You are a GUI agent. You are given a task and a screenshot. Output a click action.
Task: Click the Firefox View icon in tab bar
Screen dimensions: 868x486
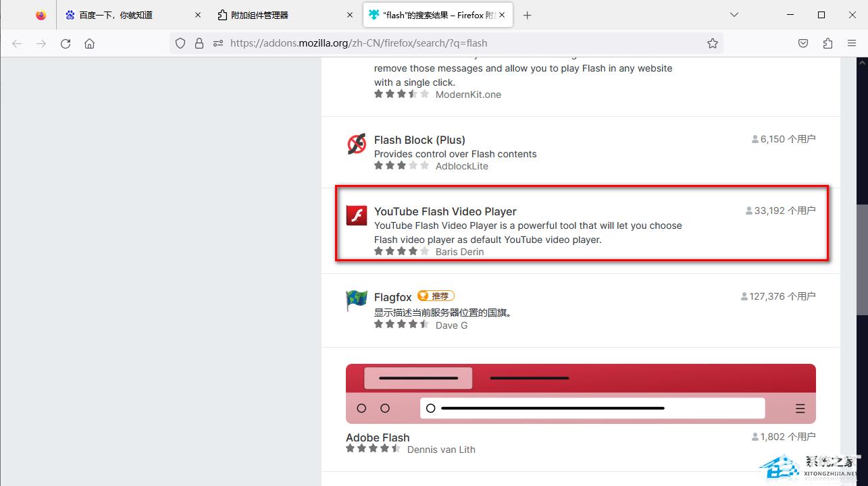click(41, 15)
